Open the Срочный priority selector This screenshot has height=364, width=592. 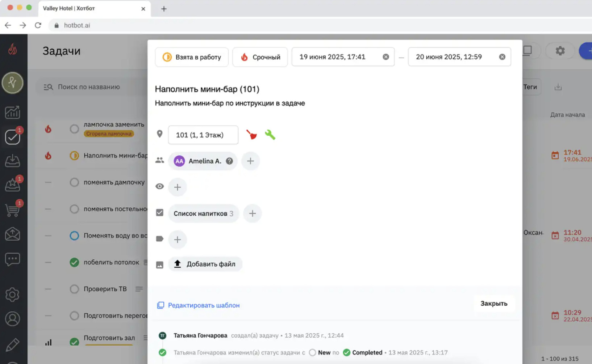click(x=260, y=57)
